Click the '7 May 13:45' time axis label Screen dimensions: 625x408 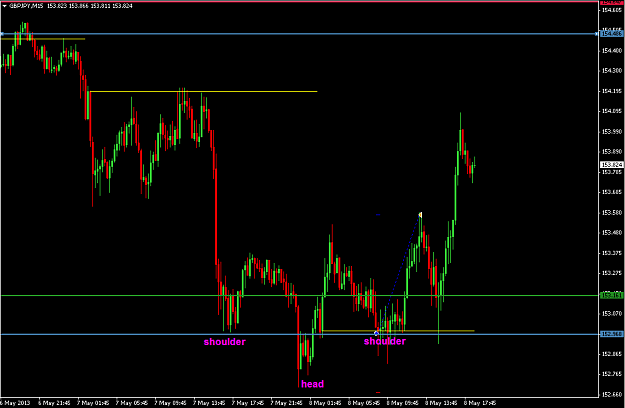[209, 403]
